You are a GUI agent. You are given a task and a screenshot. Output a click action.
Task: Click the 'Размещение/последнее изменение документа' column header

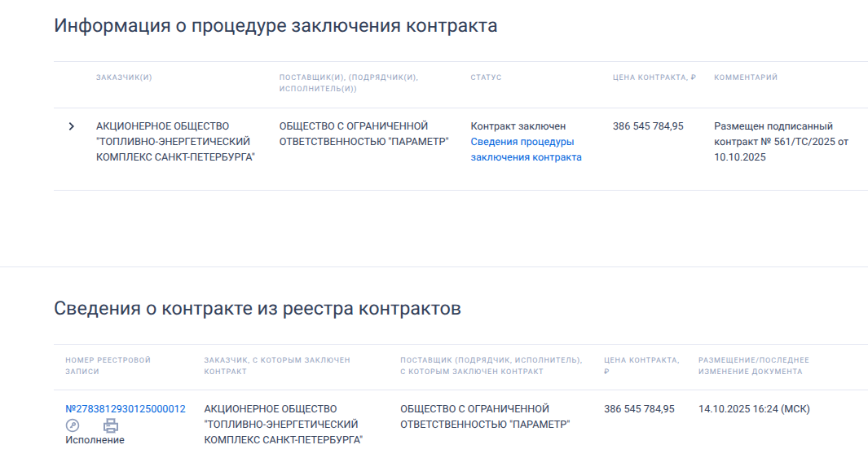pos(753,365)
